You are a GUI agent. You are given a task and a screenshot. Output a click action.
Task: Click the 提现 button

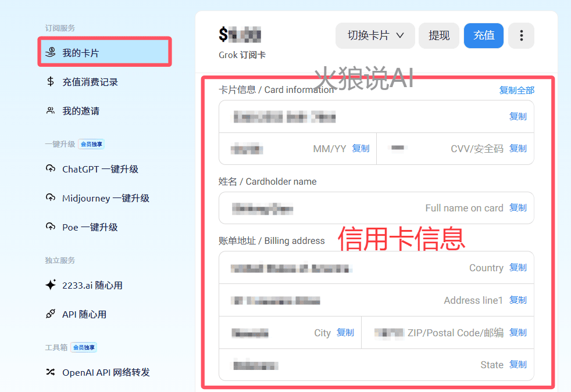coord(439,35)
